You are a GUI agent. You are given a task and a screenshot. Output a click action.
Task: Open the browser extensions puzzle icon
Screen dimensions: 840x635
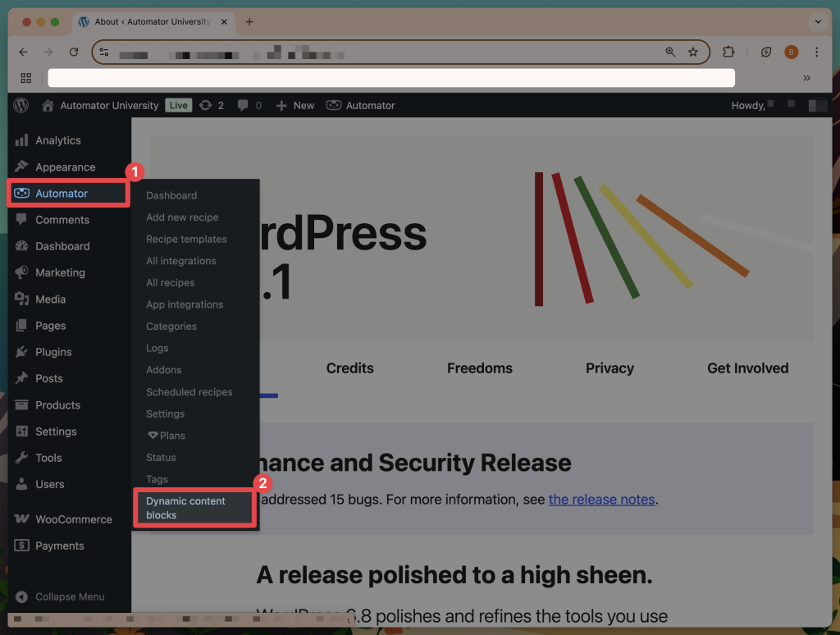(728, 52)
